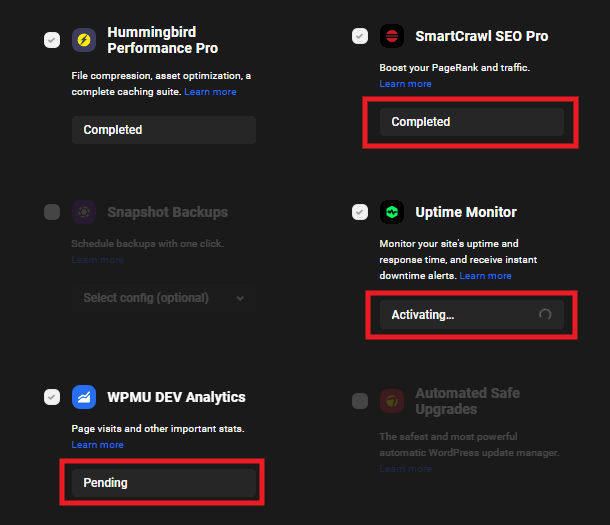This screenshot has width=610, height=525.
Task: Click the Completed status under SmartCrawl SEO Pro
Action: (471, 122)
